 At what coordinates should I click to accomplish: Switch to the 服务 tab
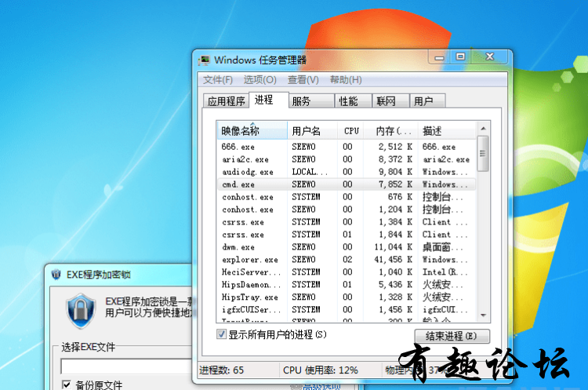coord(311,101)
